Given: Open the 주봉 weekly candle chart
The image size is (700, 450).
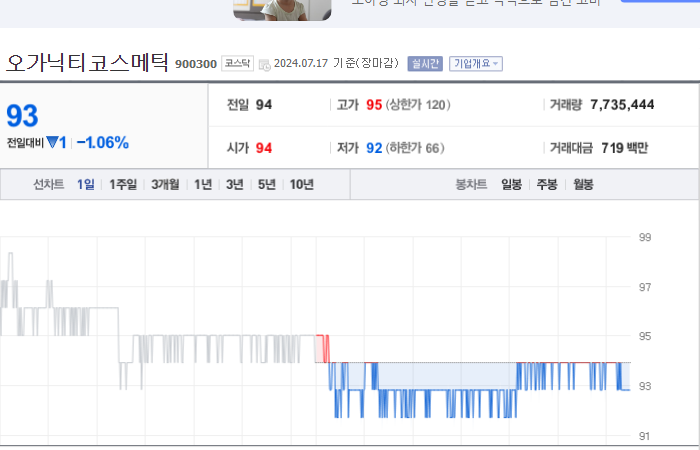Looking at the screenshot, I should click(547, 184).
